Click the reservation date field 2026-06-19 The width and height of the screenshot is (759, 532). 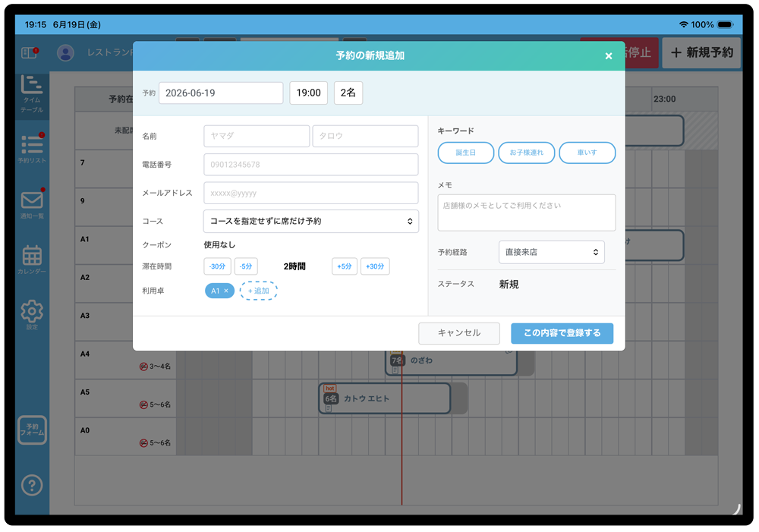221,93
